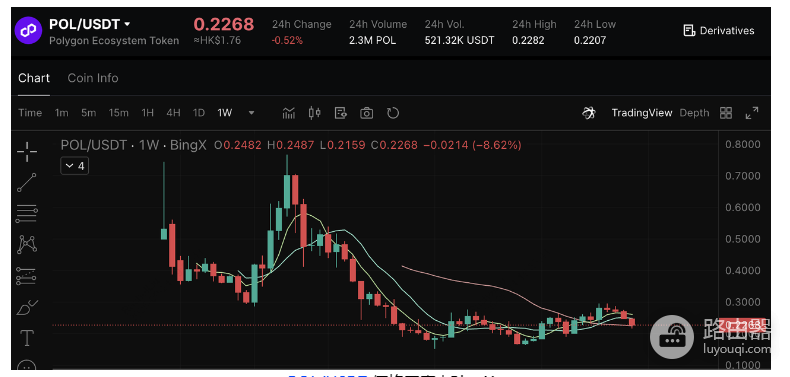The height and width of the screenshot is (377, 790).
Task: Open the candlestick chart type icon
Action: coord(314,113)
